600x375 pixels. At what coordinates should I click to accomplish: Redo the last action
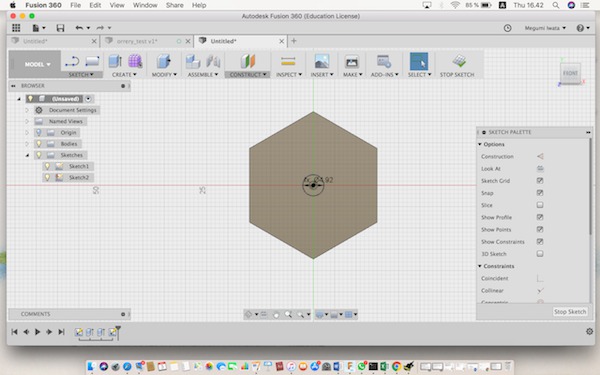pyautogui.click(x=100, y=28)
